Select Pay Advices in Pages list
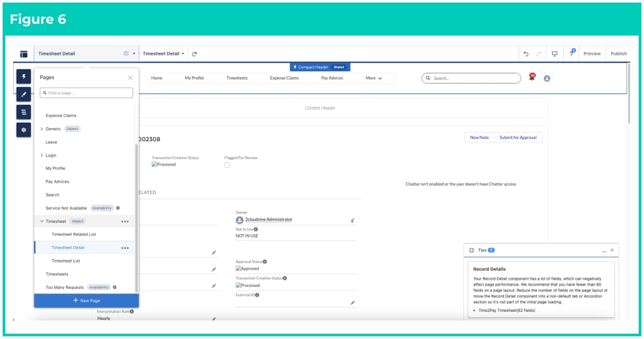 pyautogui.click(x=57, y=181)
